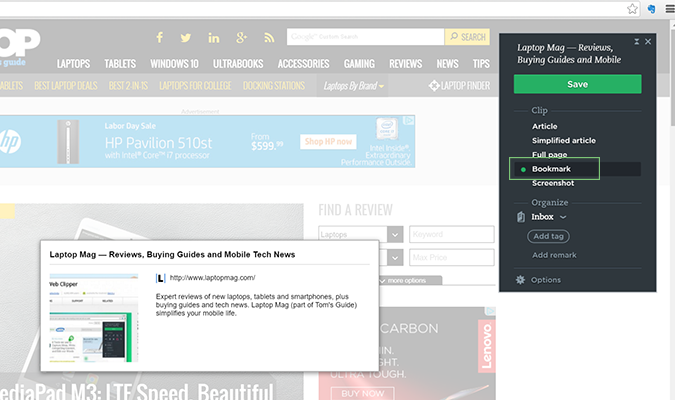The image size is (675, 400).
Task: Click Shop HP now button in banner
Action: point(328,142)
